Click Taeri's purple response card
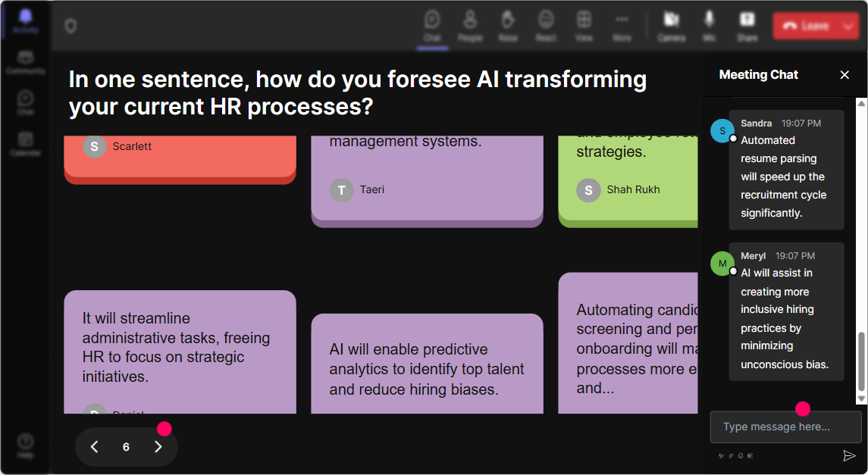 coord(427,181)
